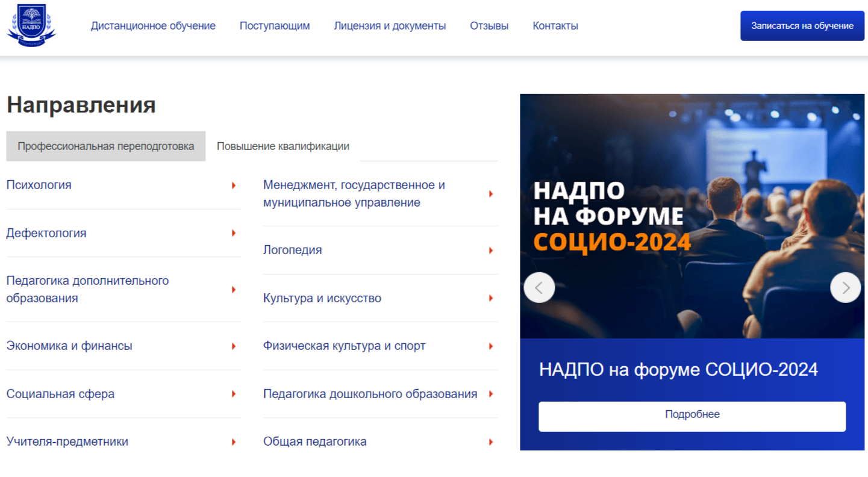Expand arrow next to Учителя-предметники
This screenshot has width=868, height=477.
tap(234, 442)
